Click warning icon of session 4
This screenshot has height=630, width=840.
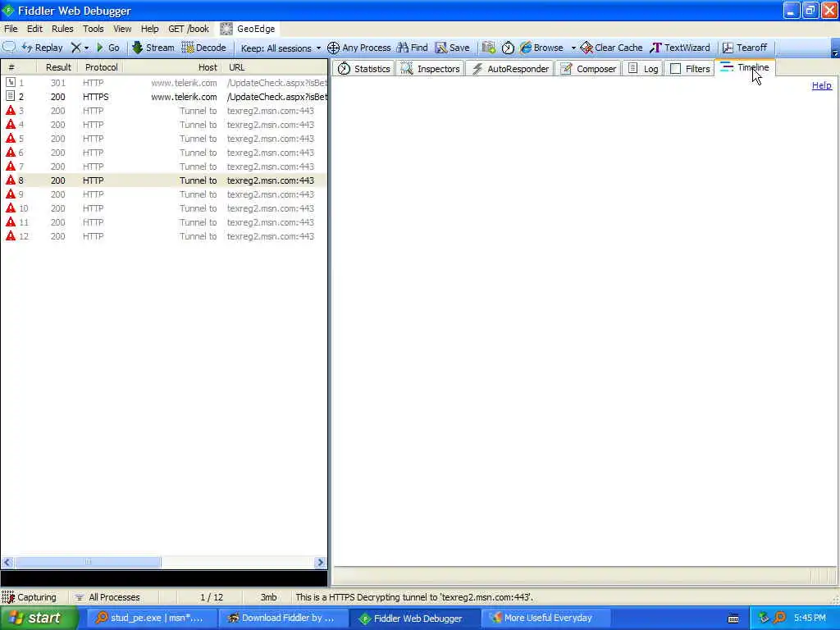[x=10, y=125]
